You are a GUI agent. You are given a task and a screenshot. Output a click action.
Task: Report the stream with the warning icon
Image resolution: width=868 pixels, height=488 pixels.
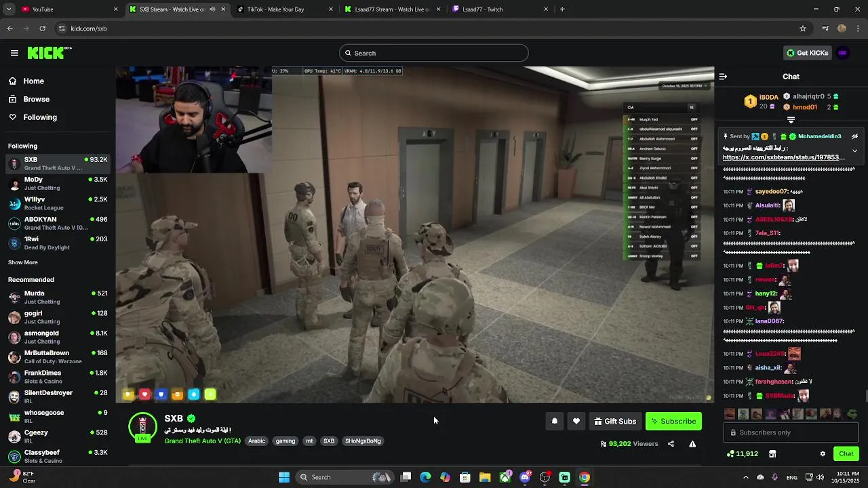pyautogui.click(x=692, y=444)
